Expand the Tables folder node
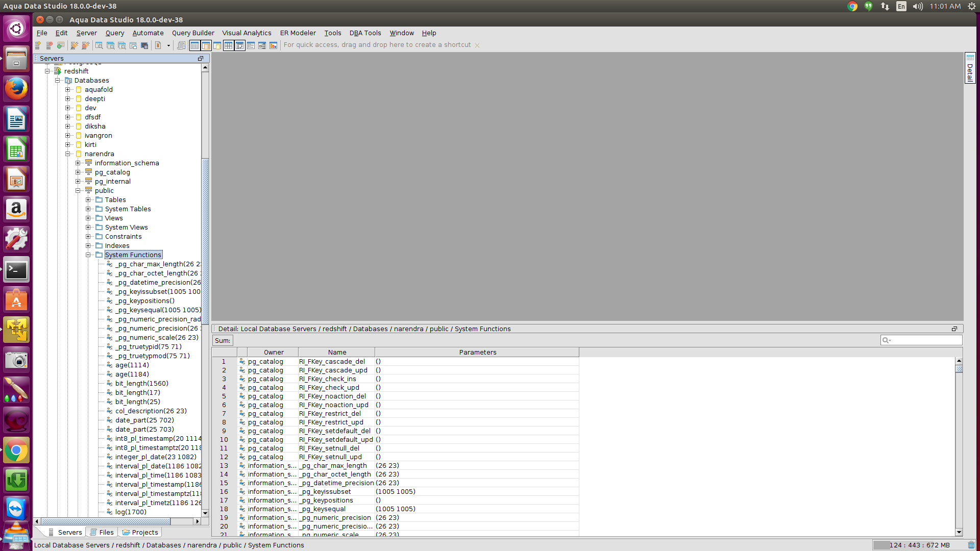The height and width of the screenshot is (551, 980). (x=88, y=200)
